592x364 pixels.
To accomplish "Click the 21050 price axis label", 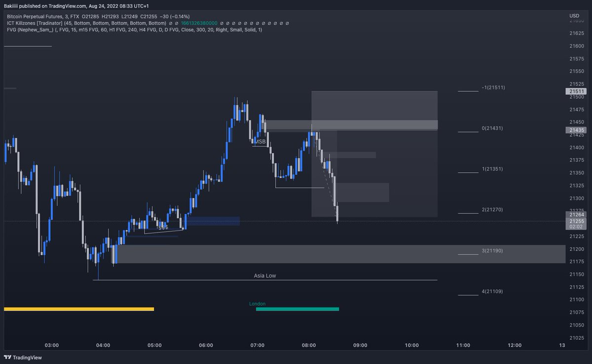I will tap(577, 325).
